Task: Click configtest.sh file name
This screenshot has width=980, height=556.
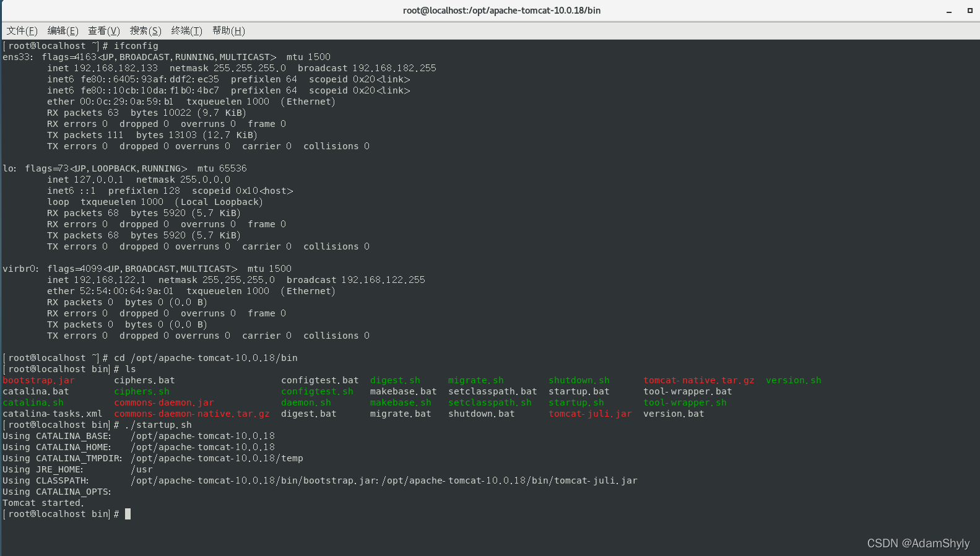Action: coord(317,391)
